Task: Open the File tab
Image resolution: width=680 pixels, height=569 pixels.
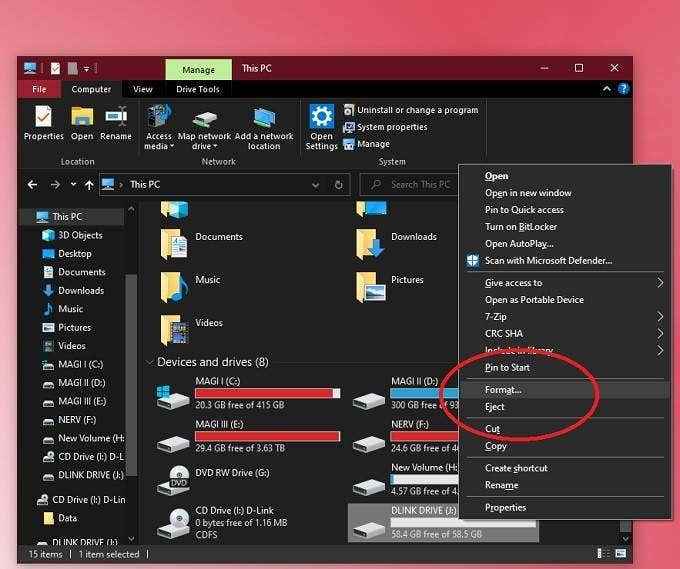Action: point(39,89)
